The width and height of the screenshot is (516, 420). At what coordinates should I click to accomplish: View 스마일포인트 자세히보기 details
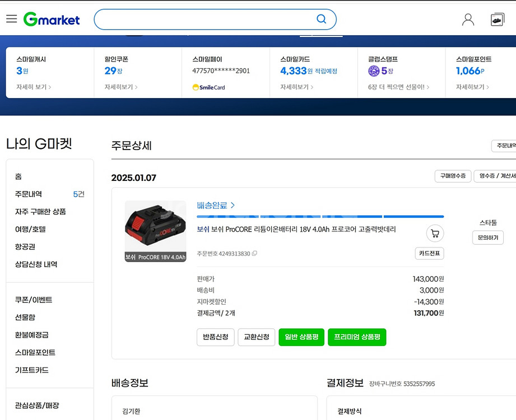point(472,87)
